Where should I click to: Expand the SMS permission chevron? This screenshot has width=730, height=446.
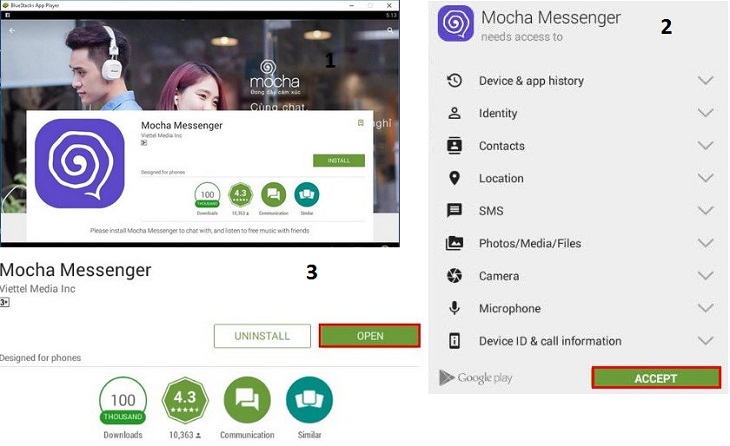click(x=706, y=210)
